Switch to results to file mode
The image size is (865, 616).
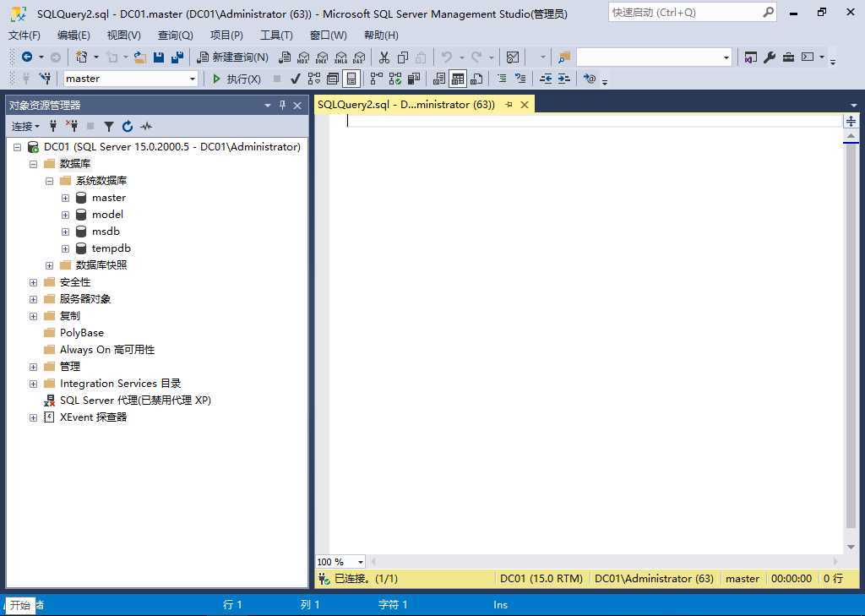coord(476,79)
